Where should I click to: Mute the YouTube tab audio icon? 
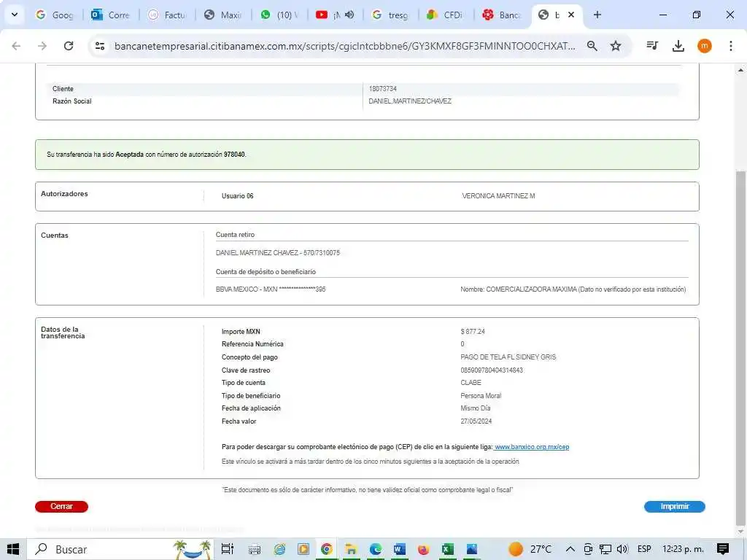(x=349, y=15)
